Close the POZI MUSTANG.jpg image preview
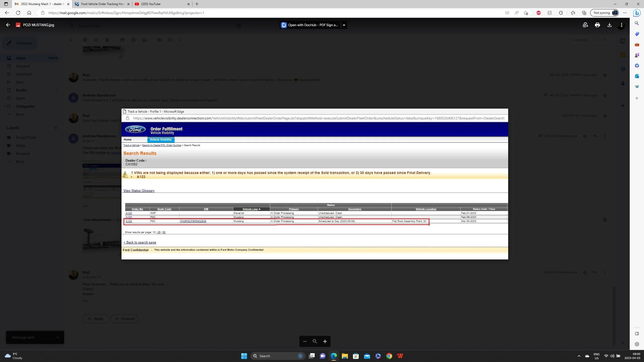 coord(8,25)
